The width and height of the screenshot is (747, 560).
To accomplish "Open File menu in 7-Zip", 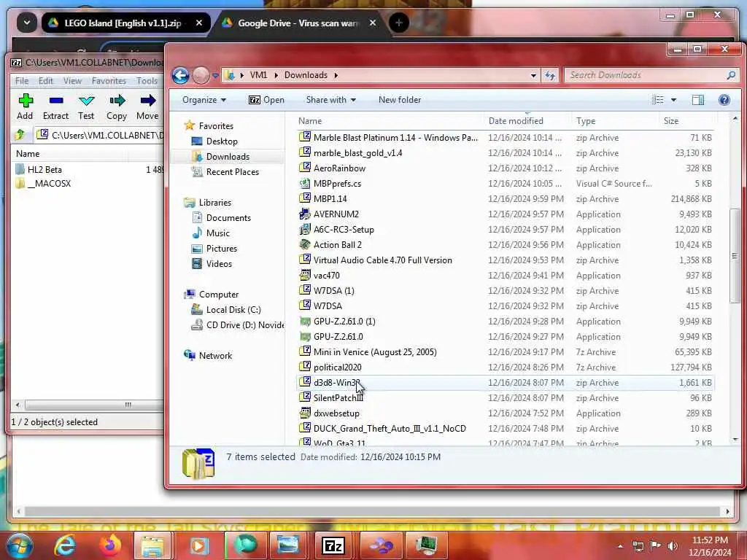I will (22, 81).
